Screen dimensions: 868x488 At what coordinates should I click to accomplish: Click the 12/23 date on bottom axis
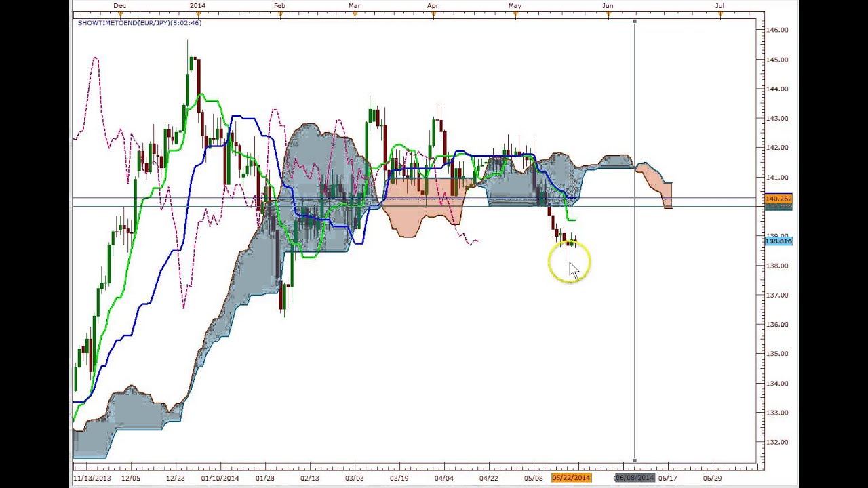[175, 479]
